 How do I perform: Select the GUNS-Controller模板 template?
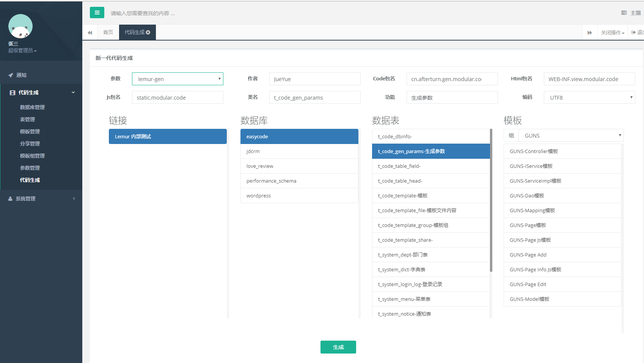tap(562, 151)
